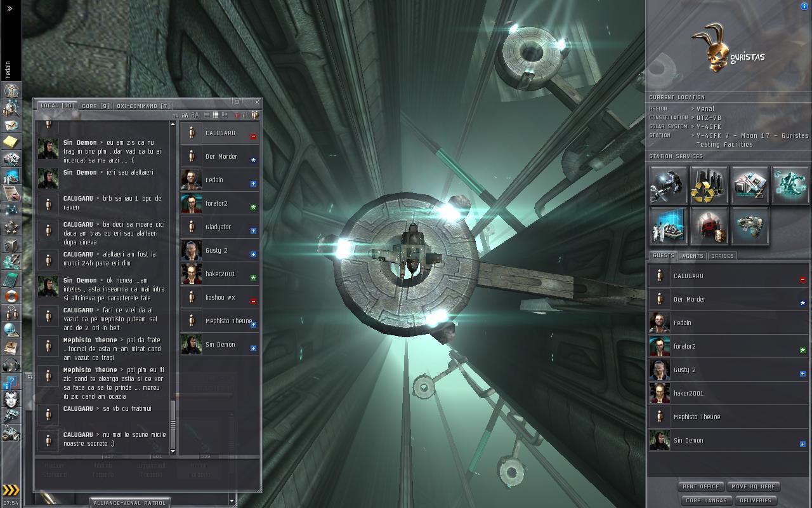Open the info icon at top right
The height and width of the screenshot is (508, 812).
tap(805, 6)
